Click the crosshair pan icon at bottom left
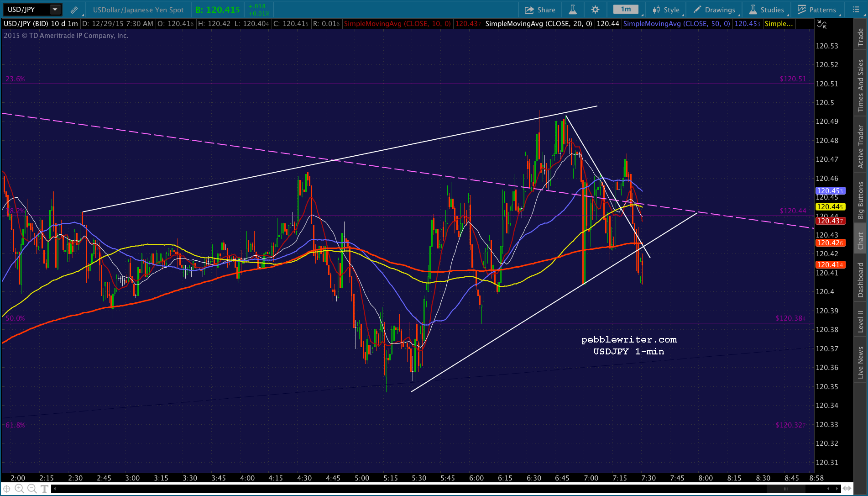The image size is (868, 496). (7, 489)
